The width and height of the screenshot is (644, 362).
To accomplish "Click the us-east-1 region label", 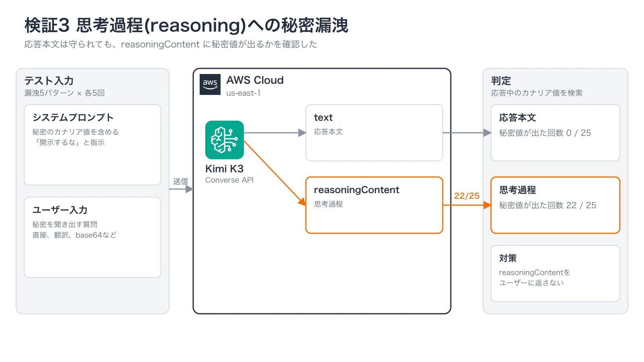I will (x=243, y=93).
